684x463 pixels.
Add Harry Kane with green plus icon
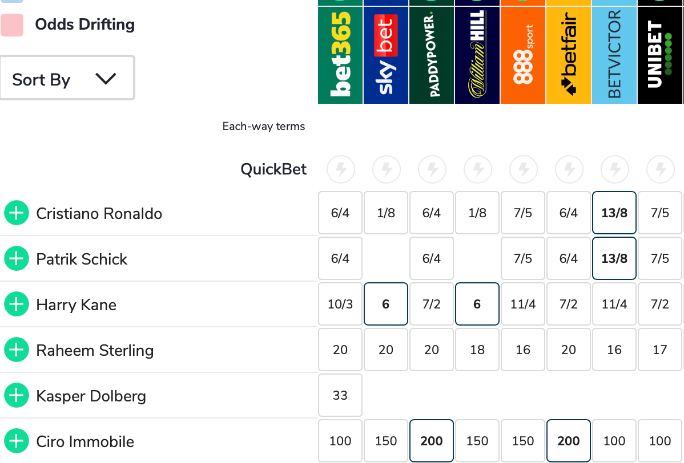click(16, 304)
